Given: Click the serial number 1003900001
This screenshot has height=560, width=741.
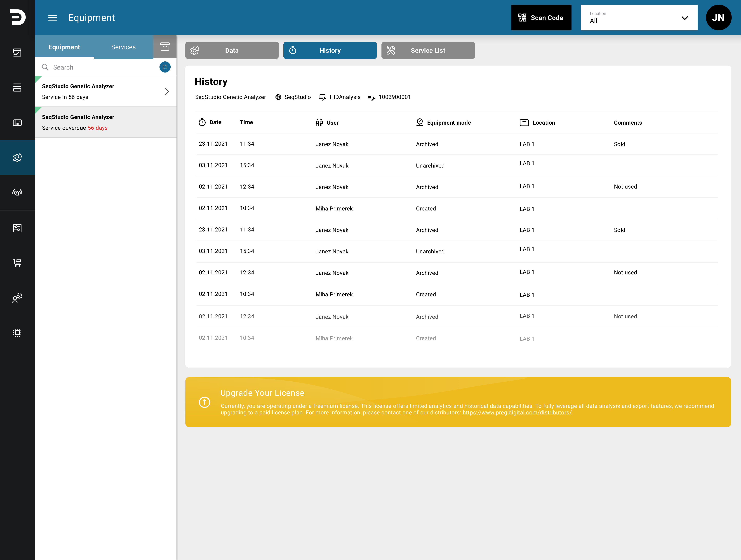Looking at the screenshot, I should click(x=395, y=97).
